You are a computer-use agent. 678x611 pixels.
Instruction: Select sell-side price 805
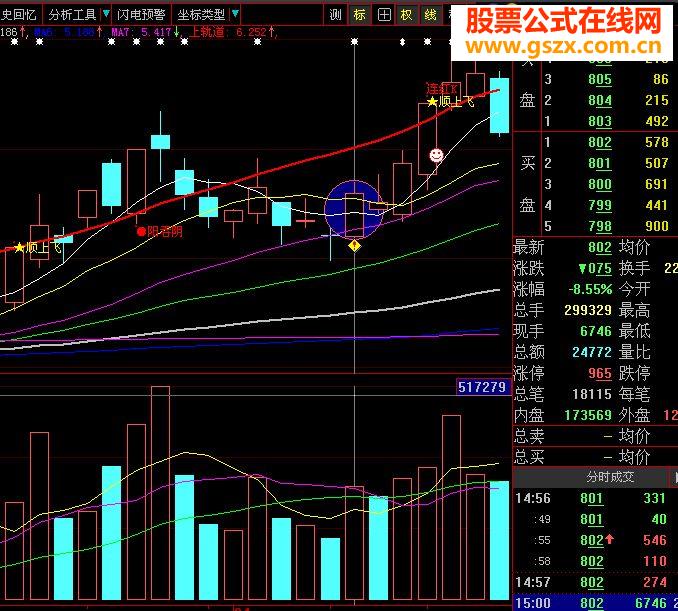coord(600,79)
